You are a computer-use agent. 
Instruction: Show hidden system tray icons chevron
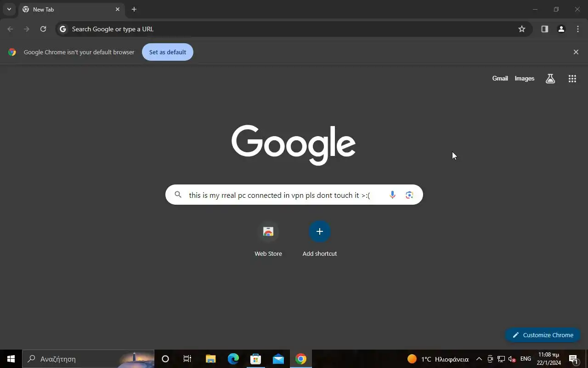tap(479, 359)
